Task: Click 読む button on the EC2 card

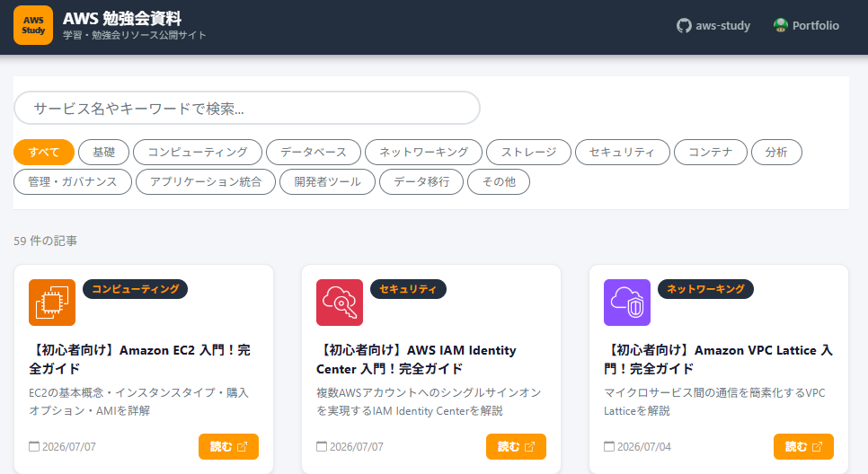Action: 228,446
